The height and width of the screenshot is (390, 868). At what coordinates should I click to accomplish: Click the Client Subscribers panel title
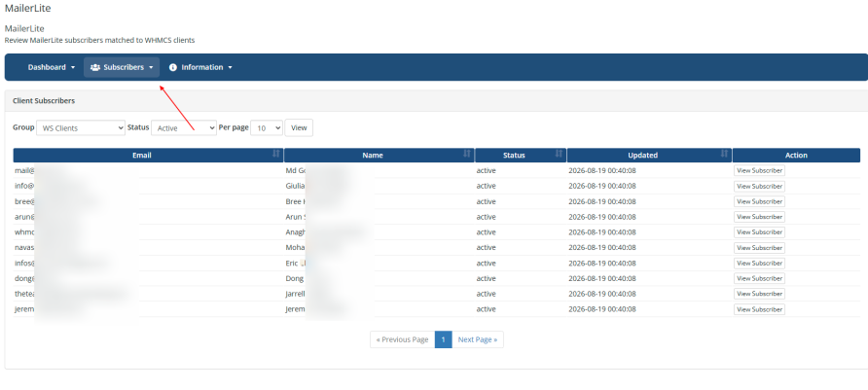click(x=44, y=101)
